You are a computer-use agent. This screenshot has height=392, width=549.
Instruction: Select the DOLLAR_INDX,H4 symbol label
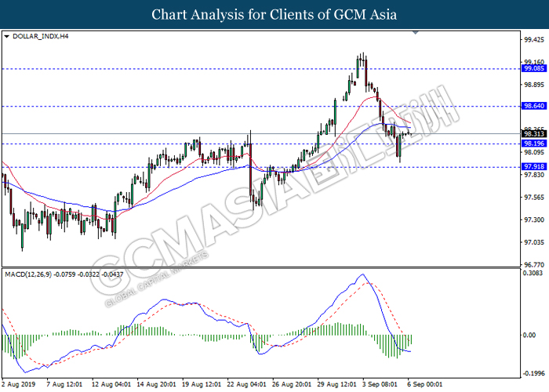tap(40, 36)
